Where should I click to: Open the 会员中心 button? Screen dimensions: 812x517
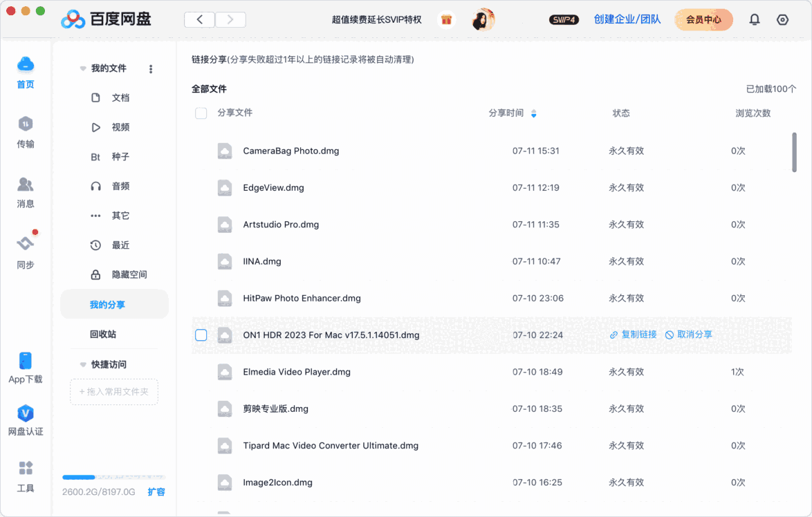(x=704, y=19)
